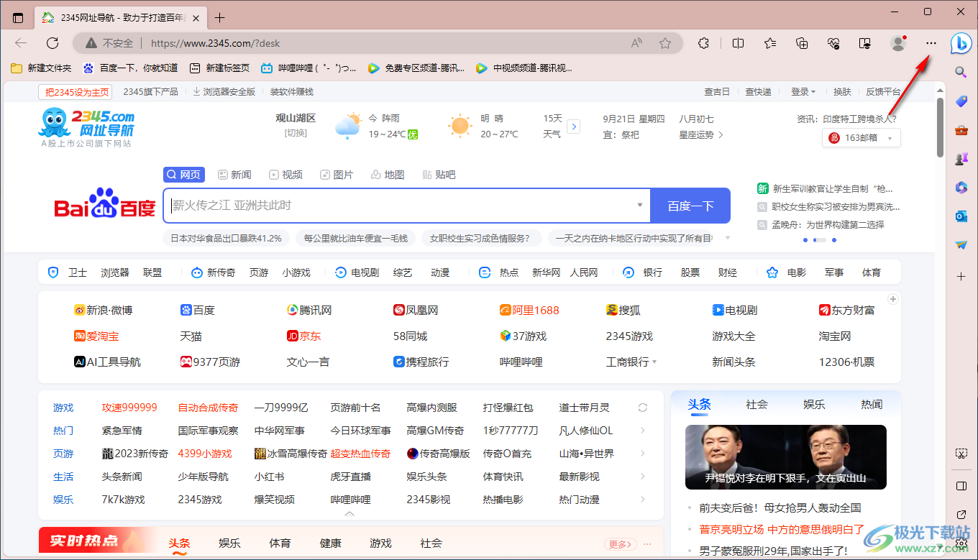Click the browser back arrow

(x=21, y=43)
